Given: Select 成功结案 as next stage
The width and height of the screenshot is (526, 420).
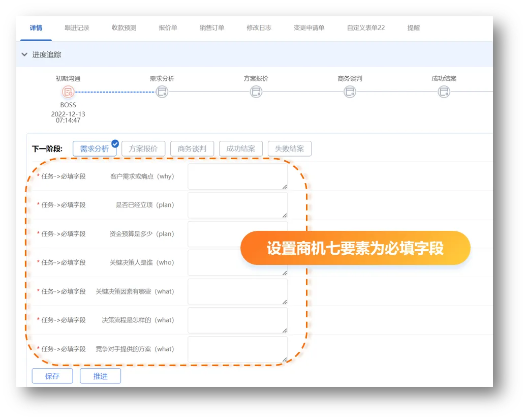Looking at the screenshot, I should pyautogui.click(x=240, y=149).
